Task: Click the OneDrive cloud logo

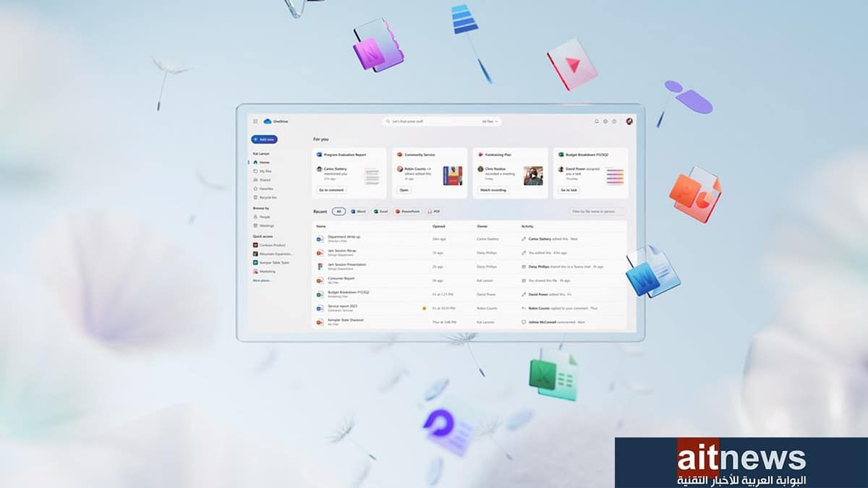Action: coord(268,121)
